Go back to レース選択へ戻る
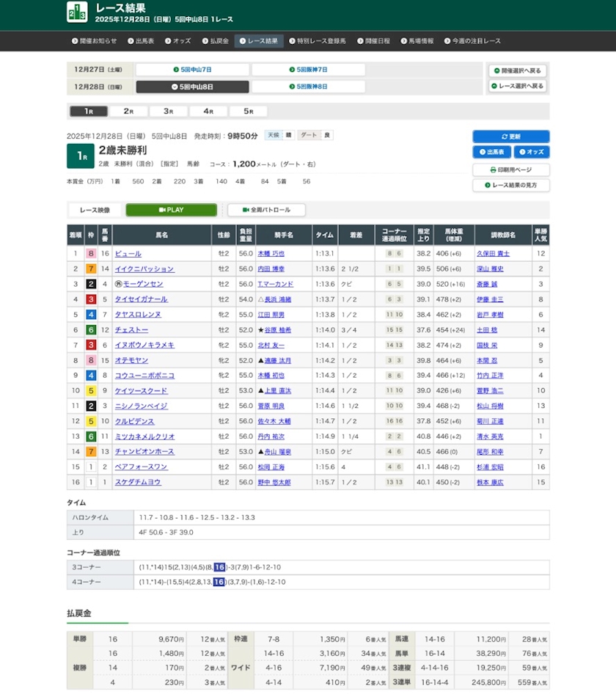Image resolution: width=616 pixels, height=694 pixels. (x=517, y=86)
